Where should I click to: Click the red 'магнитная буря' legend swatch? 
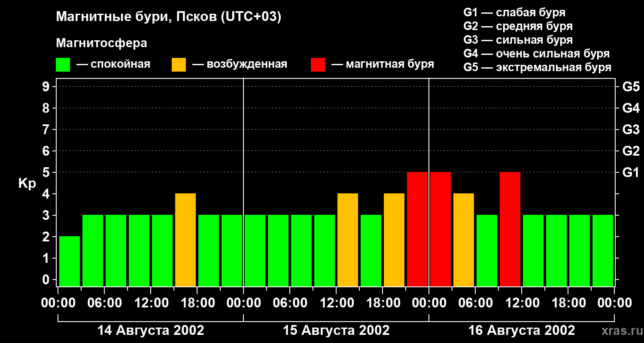[318, 65]
